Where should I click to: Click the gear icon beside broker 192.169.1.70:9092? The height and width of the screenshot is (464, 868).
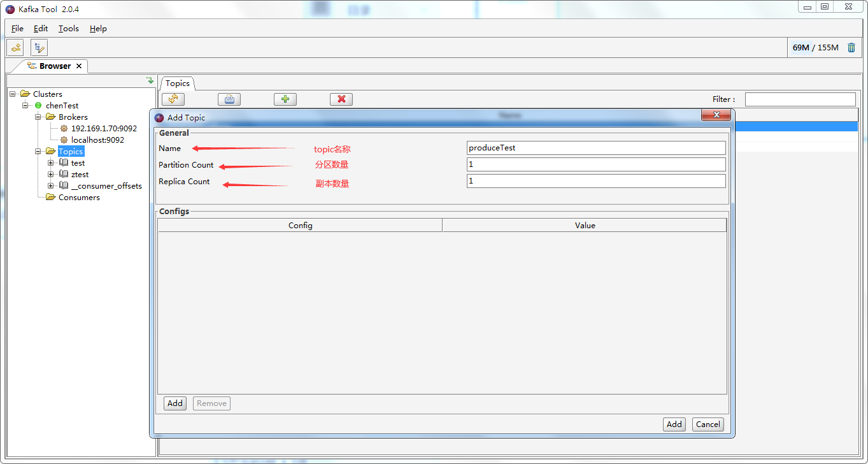click(64, 129)
